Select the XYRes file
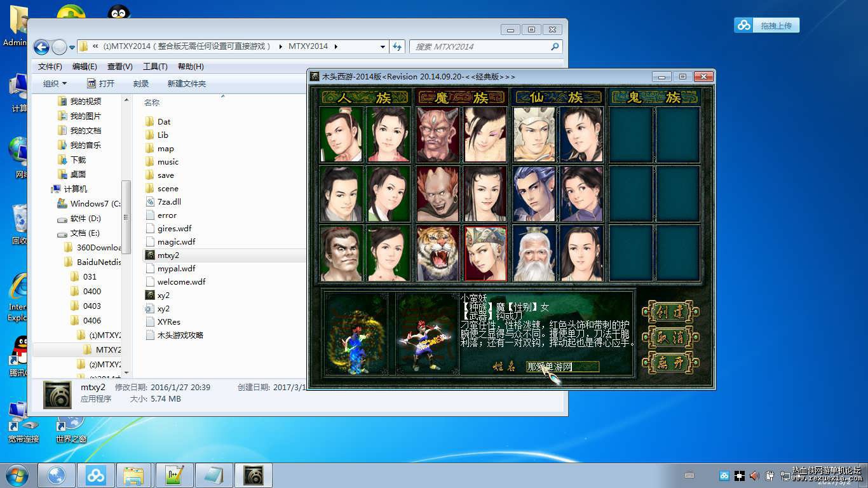The image size is (868, 488). click(163, 322)
